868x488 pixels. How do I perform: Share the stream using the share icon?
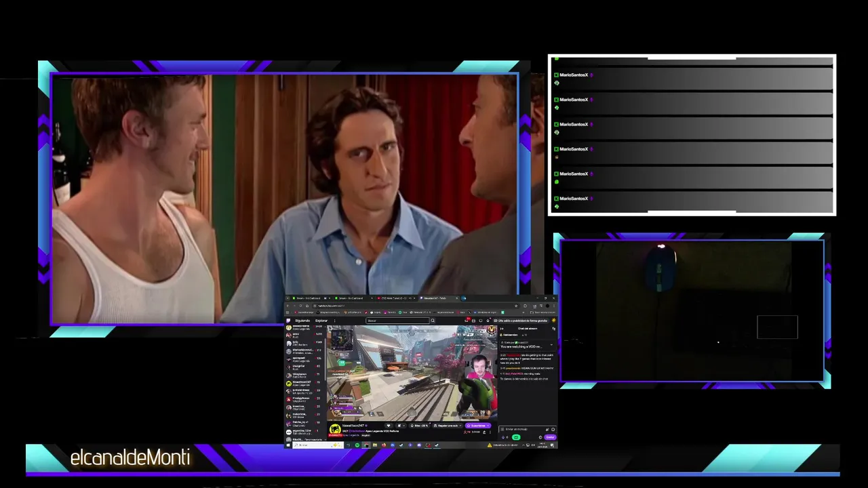pos(484,432)
